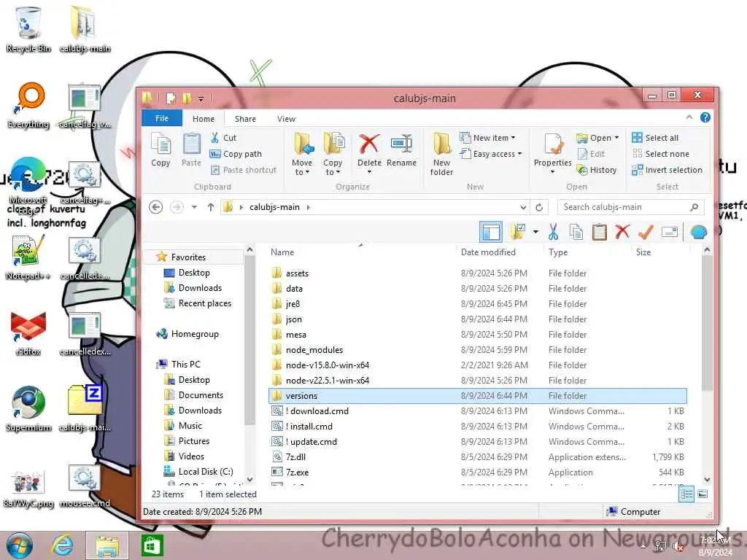The height and width of the screenshot is (560, 747).
Task: Open recent locations dropdown arrow
Action: 194,207
